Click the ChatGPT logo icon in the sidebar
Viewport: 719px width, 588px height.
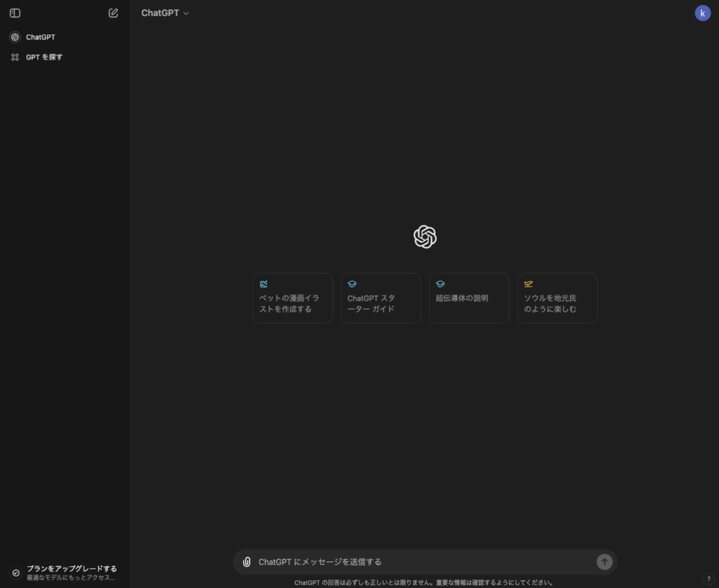pyautogui.click(x=15, y=37)
